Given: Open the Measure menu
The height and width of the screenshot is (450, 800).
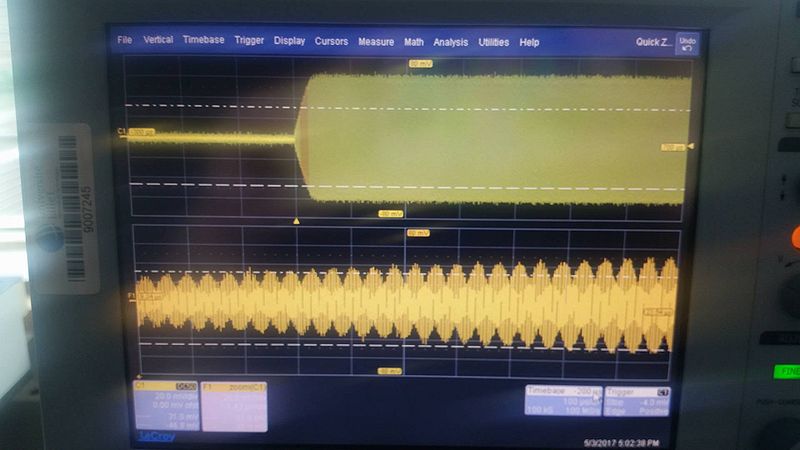Looking at the screenshot, I should click(x=376, y=42).
